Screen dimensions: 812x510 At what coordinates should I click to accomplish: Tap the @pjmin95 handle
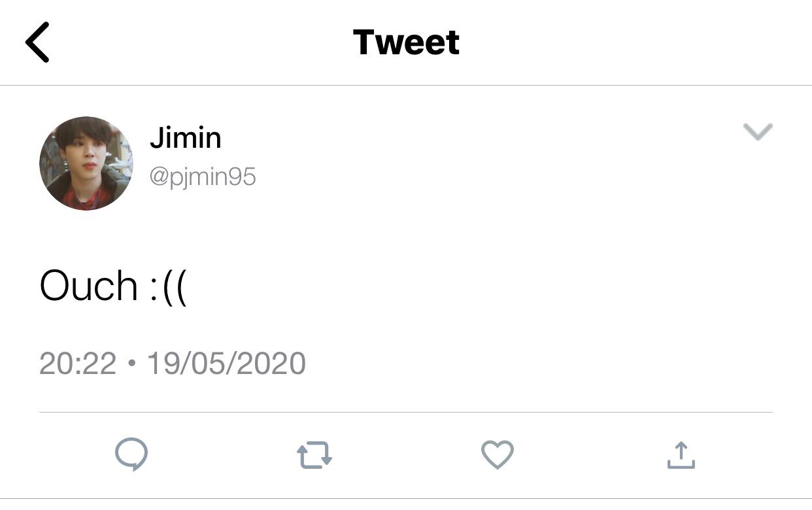[203, 177]
